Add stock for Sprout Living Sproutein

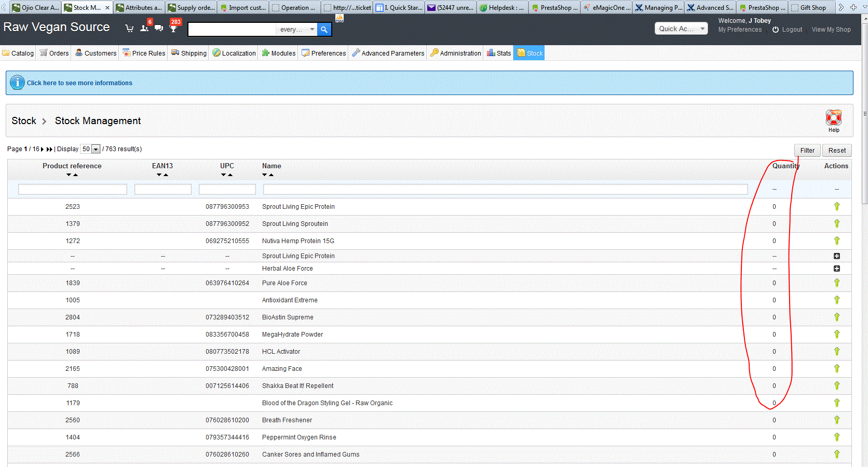837,223
